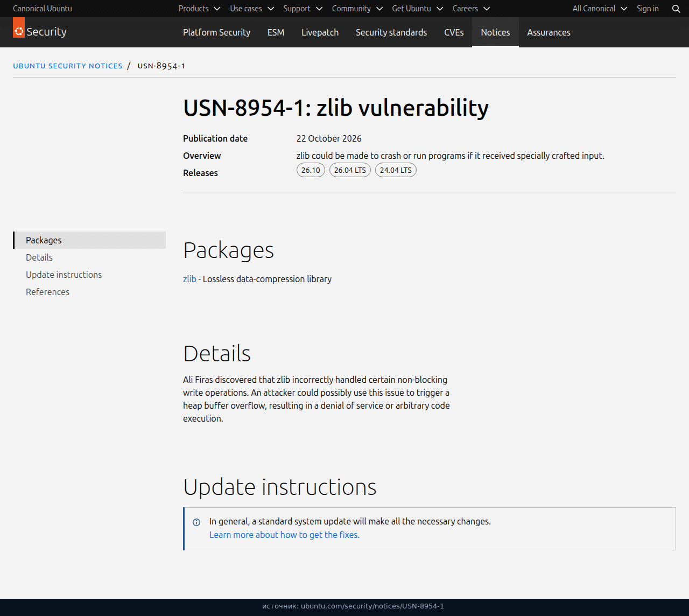Open the zlib package link
Image resolution: width=689 pixels, height=616 pixels.
pyautogui.click(x=189, y=279)
